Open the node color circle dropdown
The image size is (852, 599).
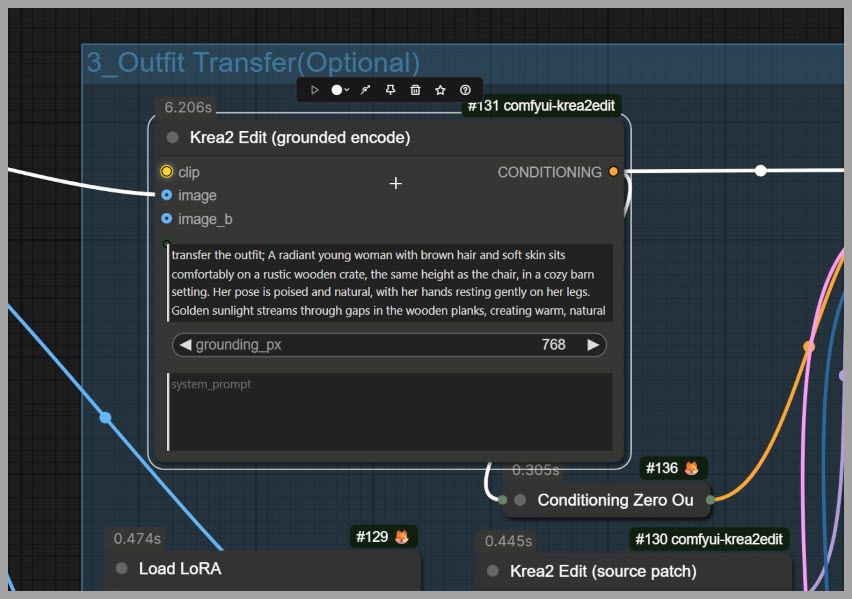[340, 90]
